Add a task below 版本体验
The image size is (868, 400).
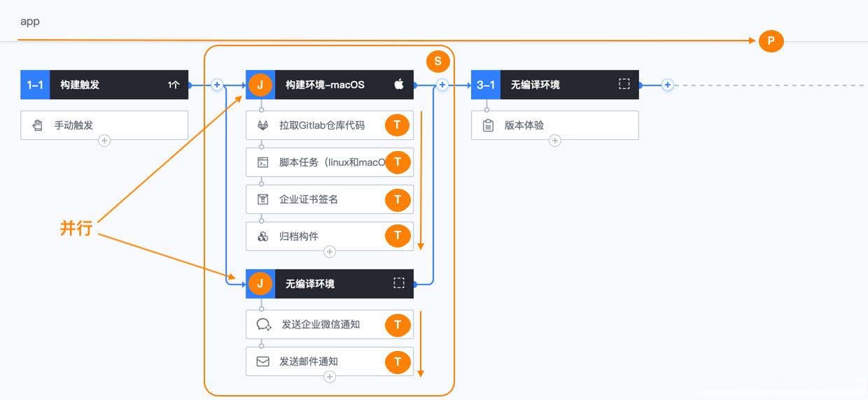pyautogui.click(x=555, y=141)
